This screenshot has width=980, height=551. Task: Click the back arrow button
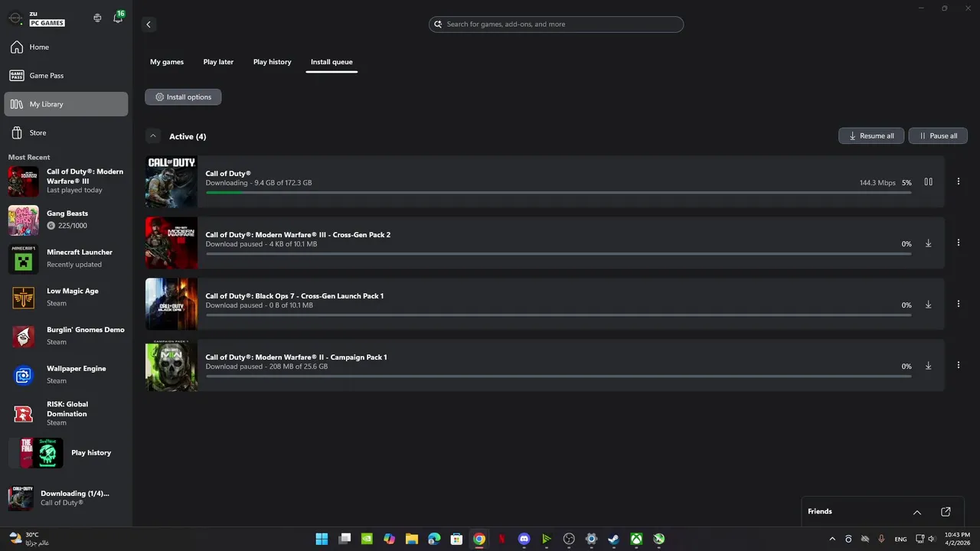(x=149, y=24)
